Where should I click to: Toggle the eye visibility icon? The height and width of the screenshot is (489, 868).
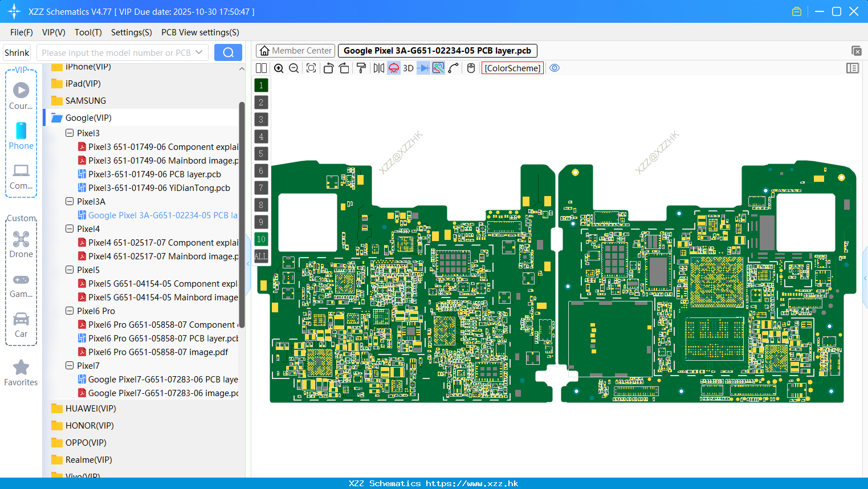(555, 68)
